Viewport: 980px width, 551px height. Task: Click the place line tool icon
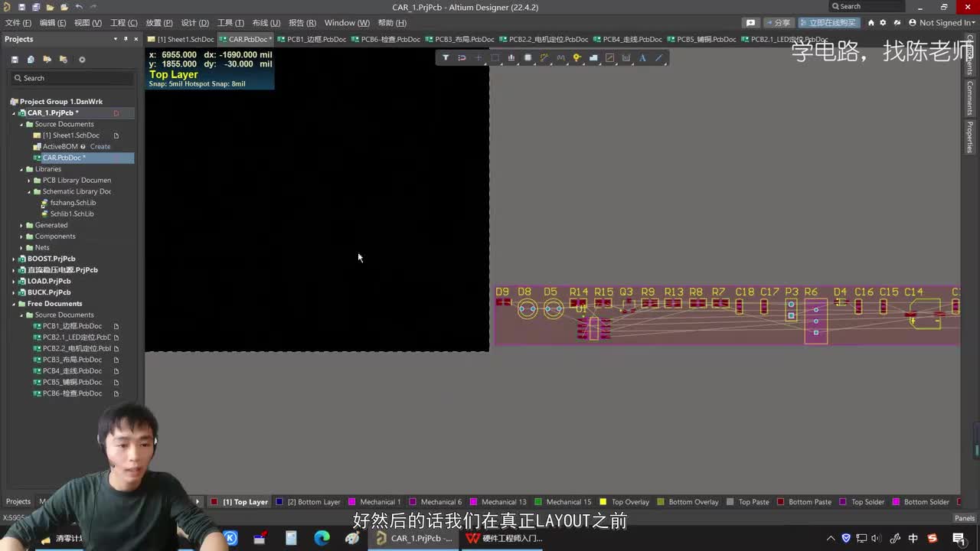point(658,57)
